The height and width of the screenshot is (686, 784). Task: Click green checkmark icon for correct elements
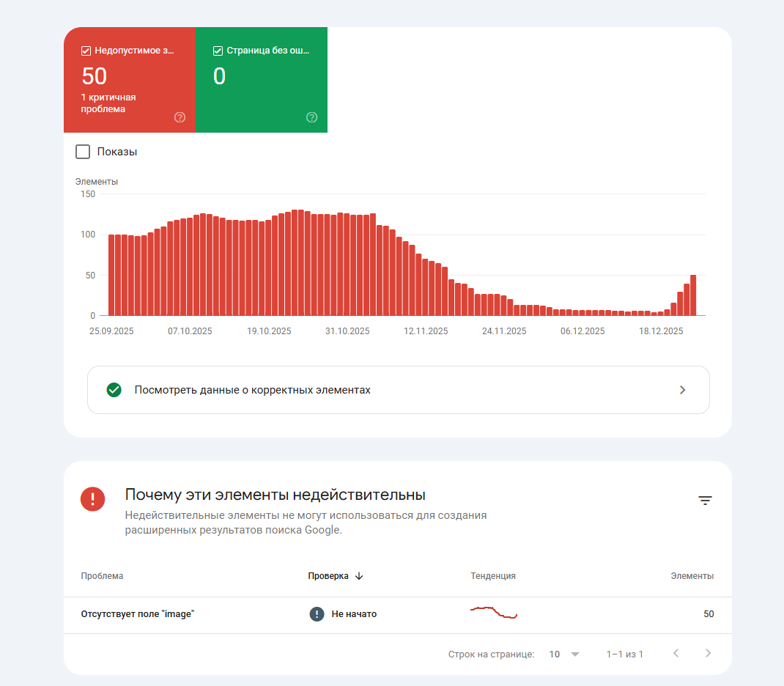pyautogui.click(x=114, y=390)
